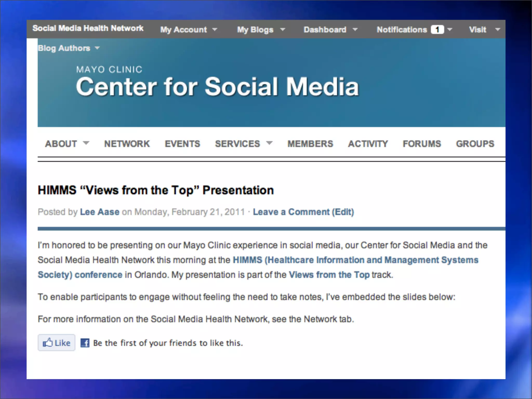
Task: Open the notifications count badge
Action: point(437,30)
